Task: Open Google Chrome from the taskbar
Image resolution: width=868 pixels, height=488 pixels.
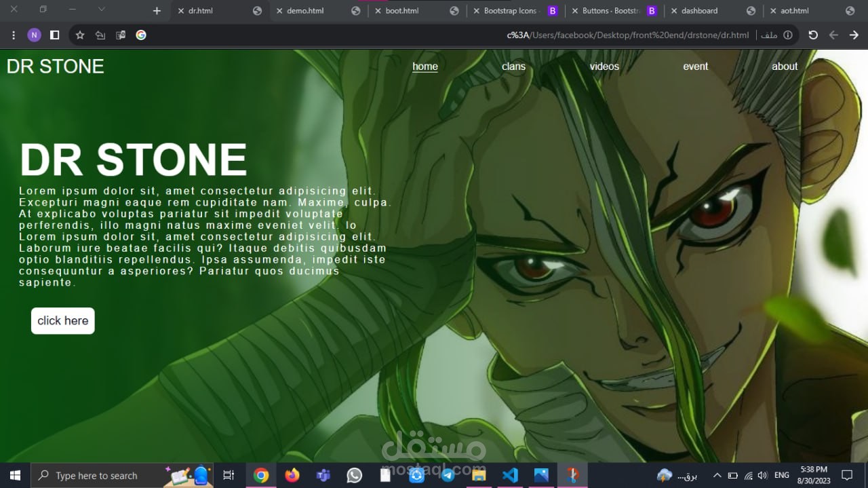Action: pos(261,475)
